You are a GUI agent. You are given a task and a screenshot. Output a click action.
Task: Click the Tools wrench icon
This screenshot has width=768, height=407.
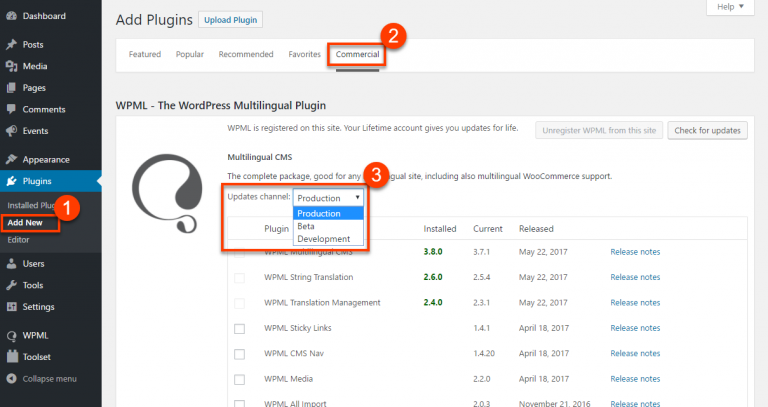pos(11,285)
